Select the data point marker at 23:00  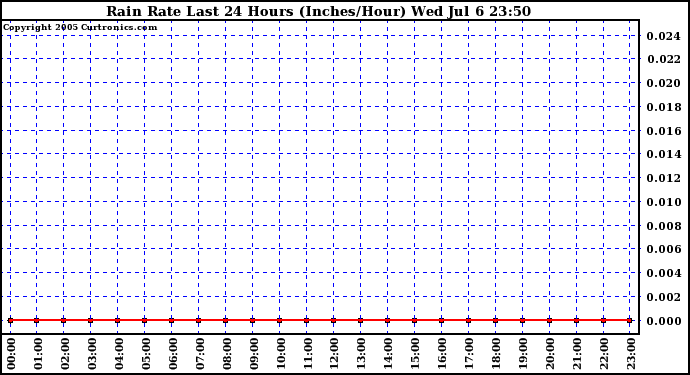(x=630, y=320)
